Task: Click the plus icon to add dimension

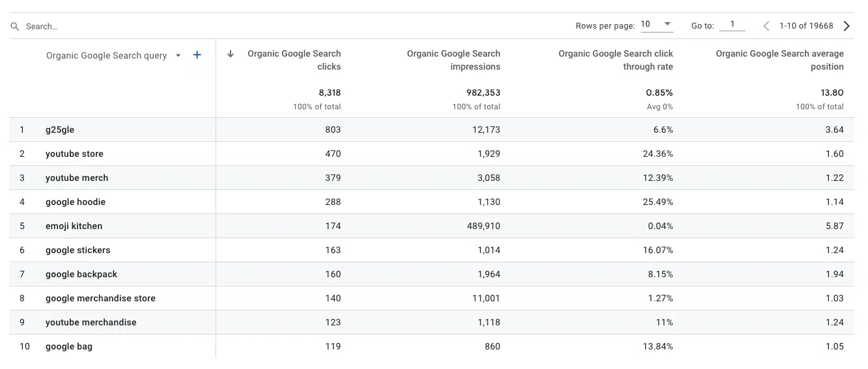Action: (x=197, y=55)
